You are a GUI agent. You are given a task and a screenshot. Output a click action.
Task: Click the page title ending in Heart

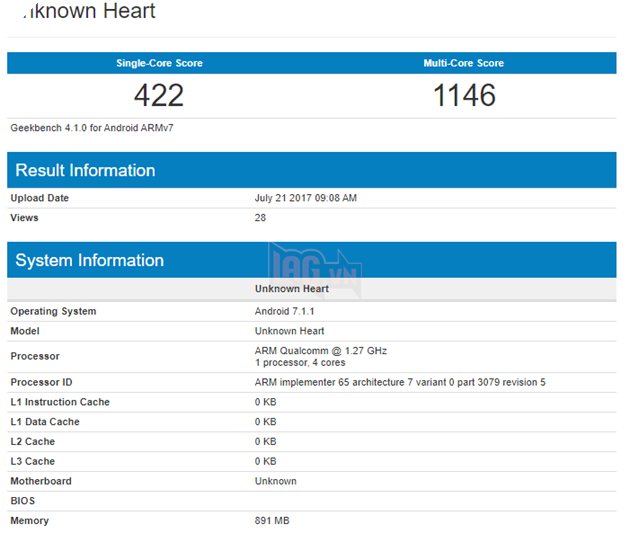[89, 10]
